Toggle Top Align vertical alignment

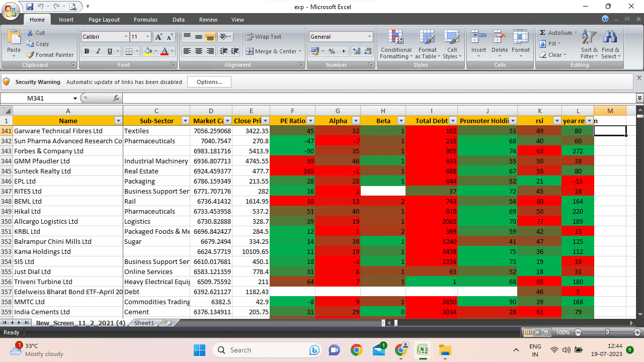coord(187,37)
